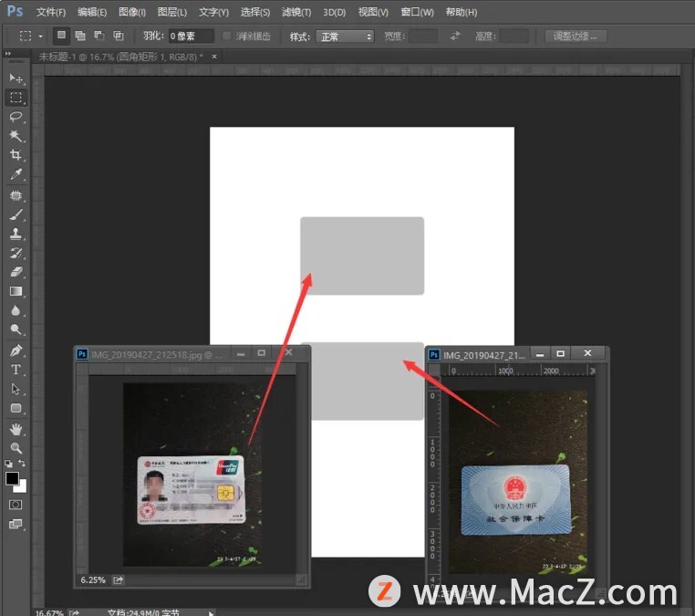Open the 样式 style dropdown
The image size is (695, 616).
(x=345, y=37)
